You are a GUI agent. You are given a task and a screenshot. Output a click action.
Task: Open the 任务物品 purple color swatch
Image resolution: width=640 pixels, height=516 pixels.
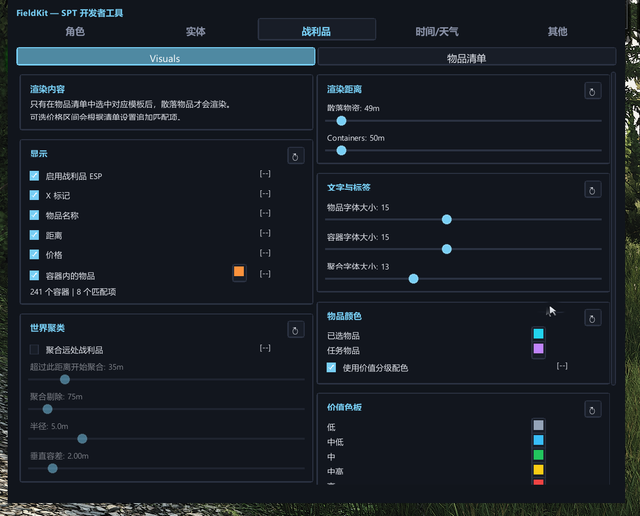point(538,349)
